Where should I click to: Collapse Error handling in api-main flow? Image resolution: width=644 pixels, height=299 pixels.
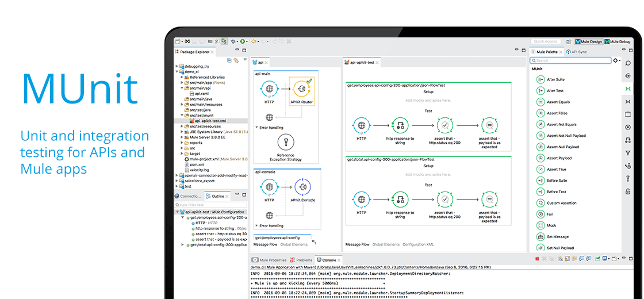(256, 127)
